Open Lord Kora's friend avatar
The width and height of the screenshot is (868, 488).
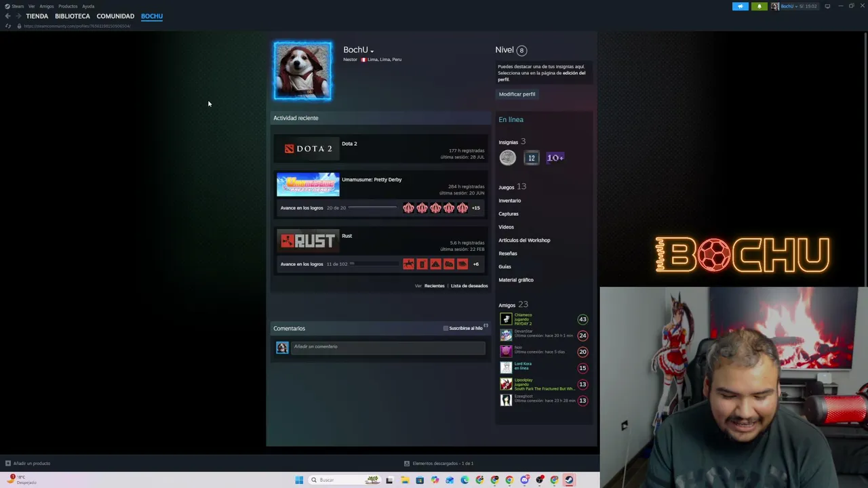(x=506, y=368)
